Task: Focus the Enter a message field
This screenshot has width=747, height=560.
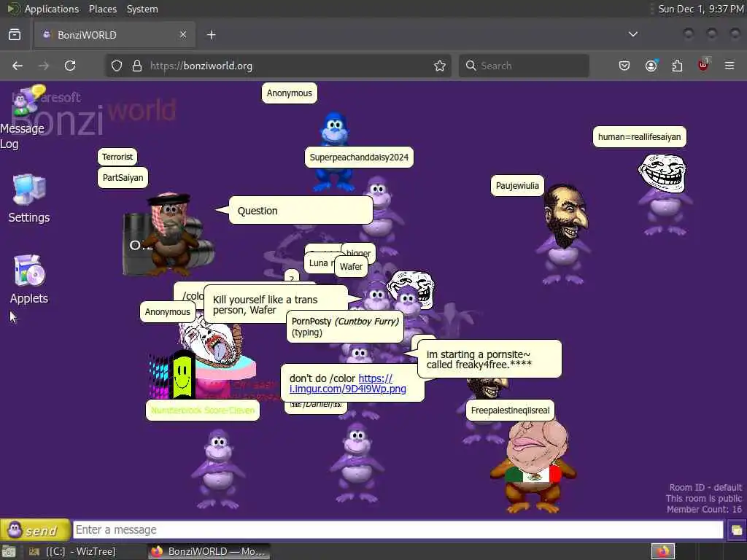Action: 398,530
